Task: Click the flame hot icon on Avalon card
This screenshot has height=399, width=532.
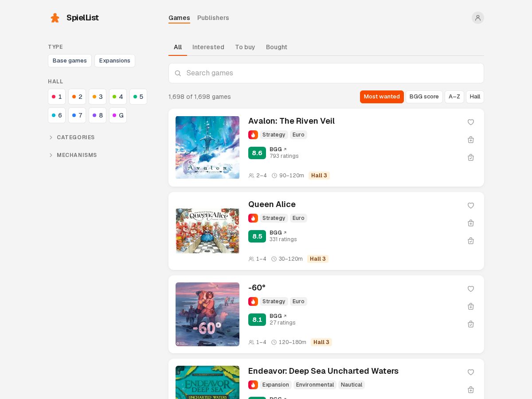Action: (x=253, y=135)
